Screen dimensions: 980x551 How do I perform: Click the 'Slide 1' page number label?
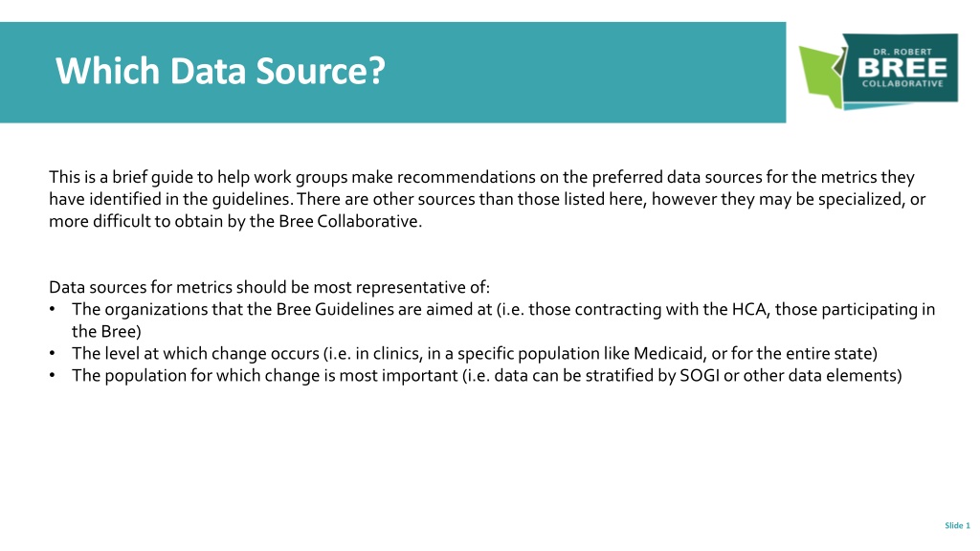[x=957, y=525]
